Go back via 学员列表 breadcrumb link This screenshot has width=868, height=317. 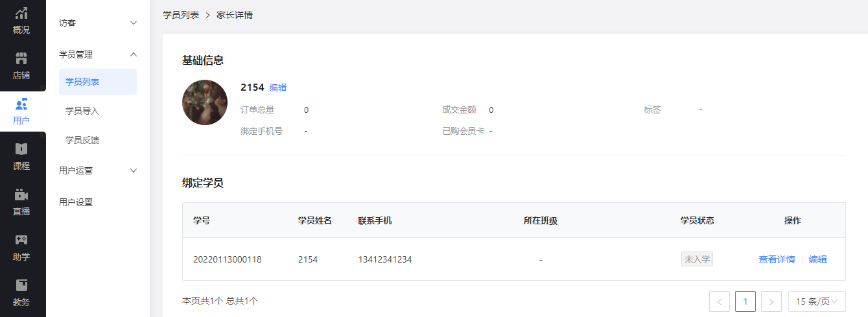tap(181, 15)
